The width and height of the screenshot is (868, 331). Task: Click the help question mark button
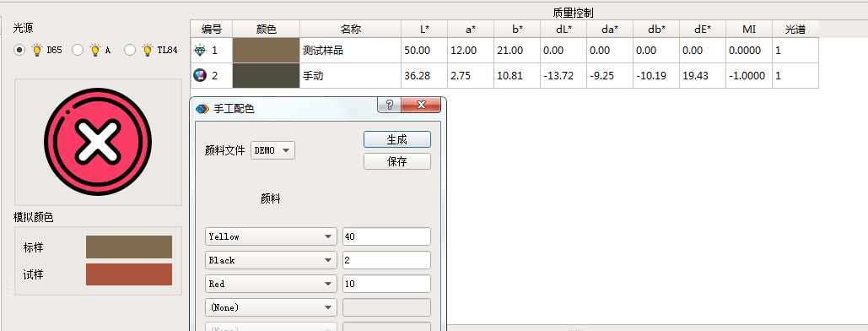tap(389, 105)
